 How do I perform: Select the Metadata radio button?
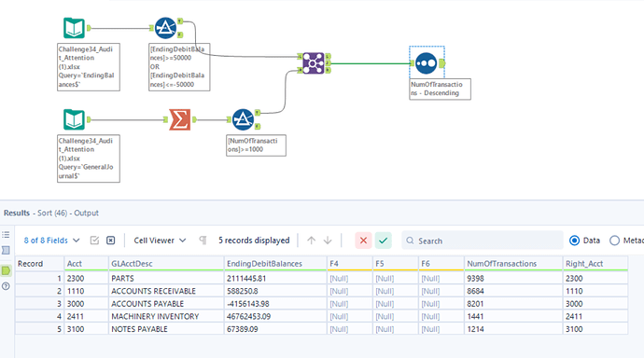pyautogui.click(x=614, y=241)
